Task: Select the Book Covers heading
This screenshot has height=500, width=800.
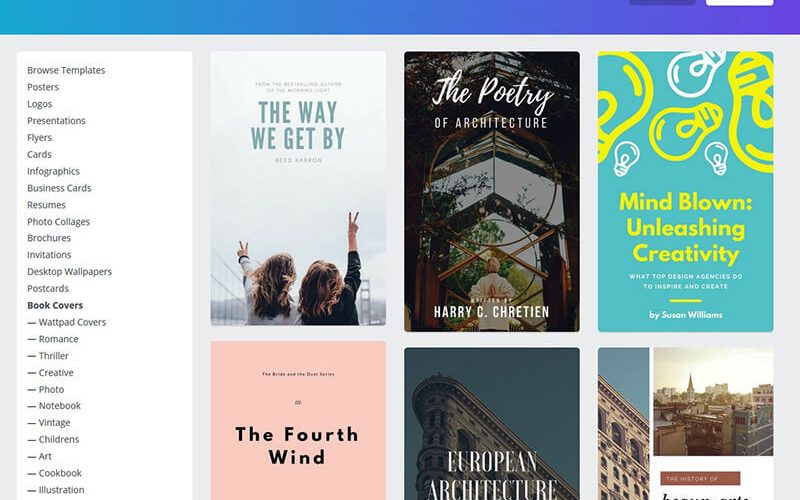Action: click(x=55, y=306)
